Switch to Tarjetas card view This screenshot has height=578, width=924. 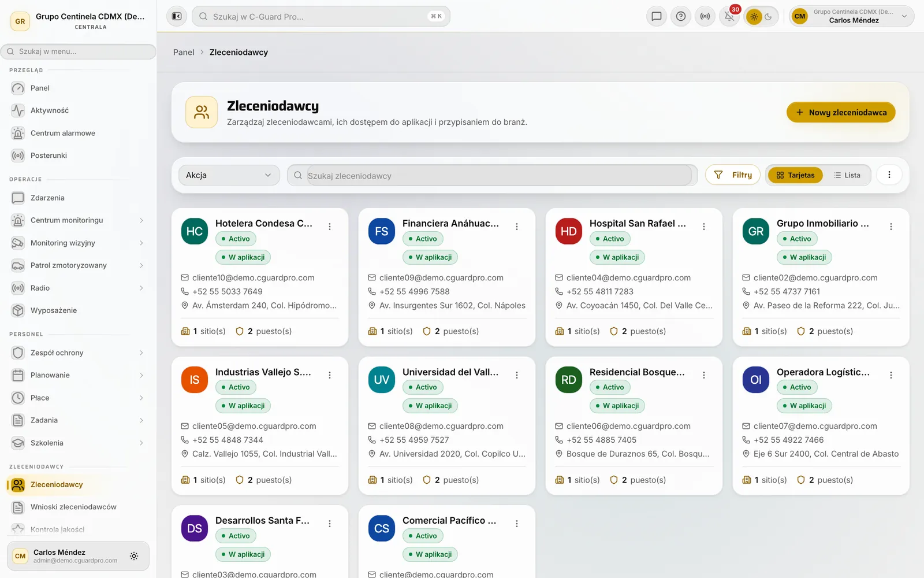[x=795, y=175]
